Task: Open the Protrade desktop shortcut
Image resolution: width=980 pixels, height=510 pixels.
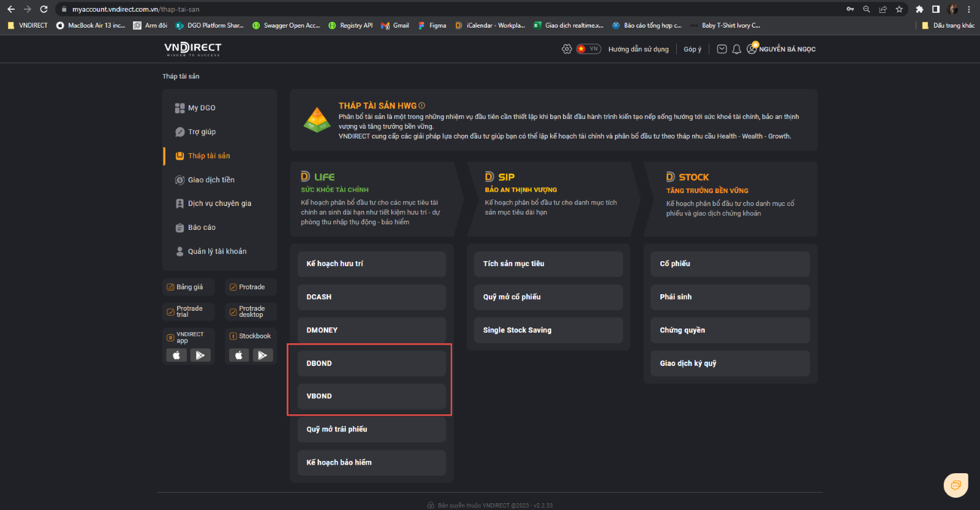Action: [x=251, y=311]
